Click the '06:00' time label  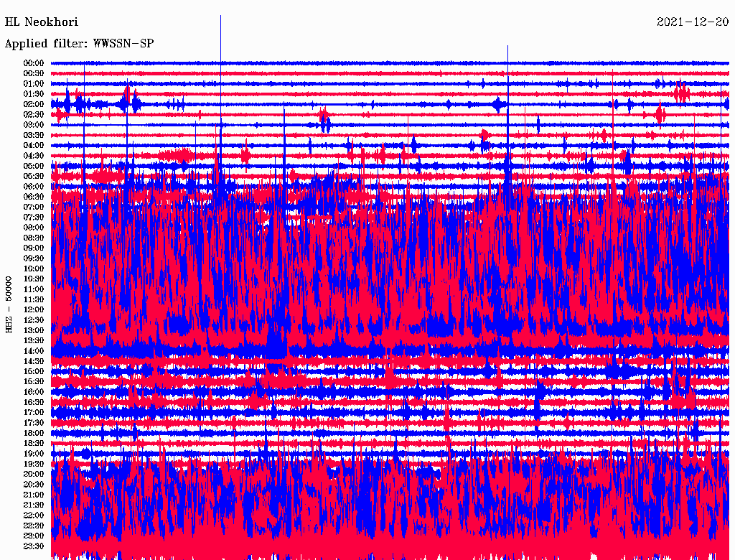click(34, 187)
